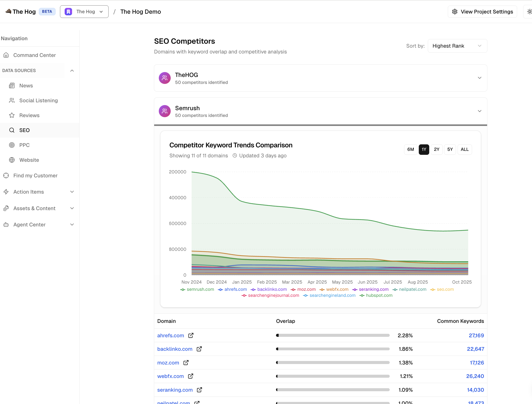The width and height of the screenshot is (532, 404).
Task: Open external link icon next to ahrefs.com
Action: pos(191,335)
